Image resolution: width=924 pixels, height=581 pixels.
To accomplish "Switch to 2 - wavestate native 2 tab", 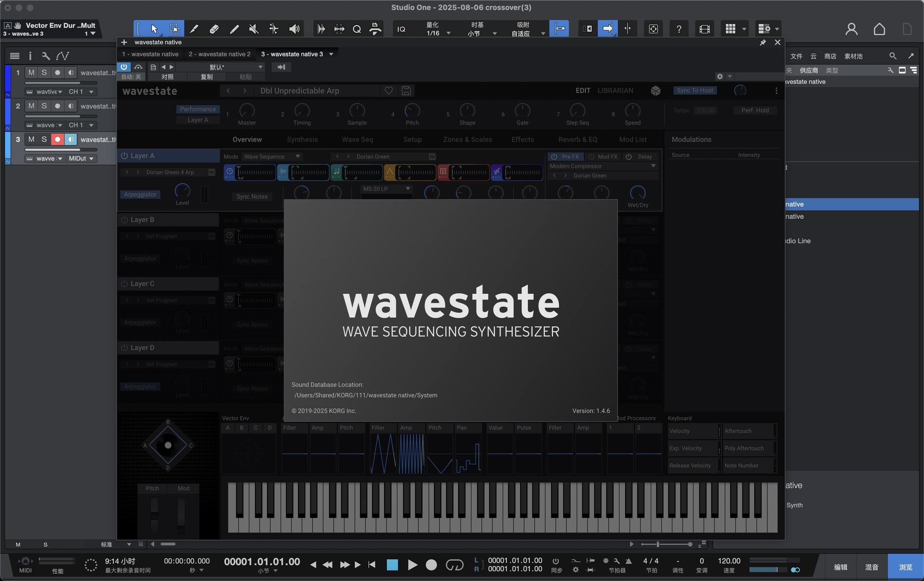I will [x=219, y=54].
